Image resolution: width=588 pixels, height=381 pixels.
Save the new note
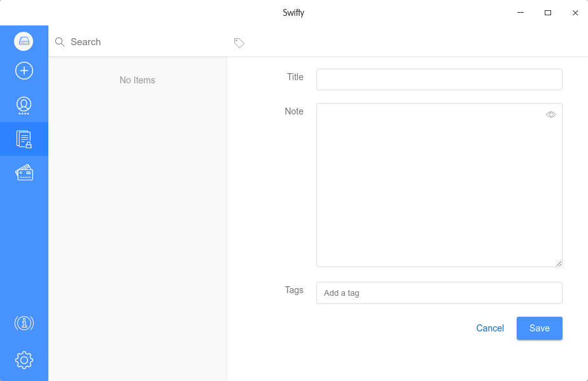click(539, 328)
